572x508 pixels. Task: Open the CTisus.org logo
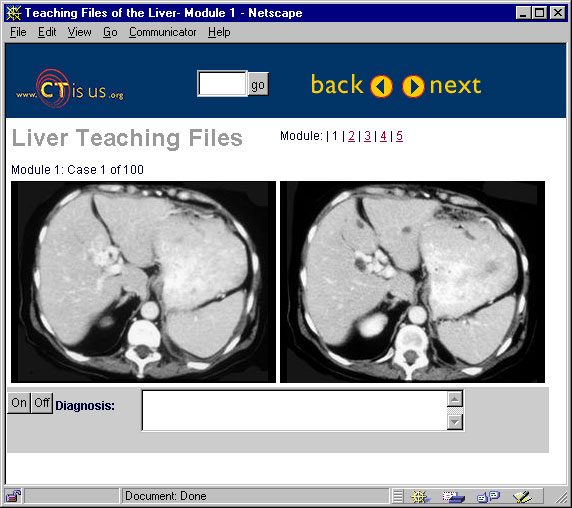point(69,89)
